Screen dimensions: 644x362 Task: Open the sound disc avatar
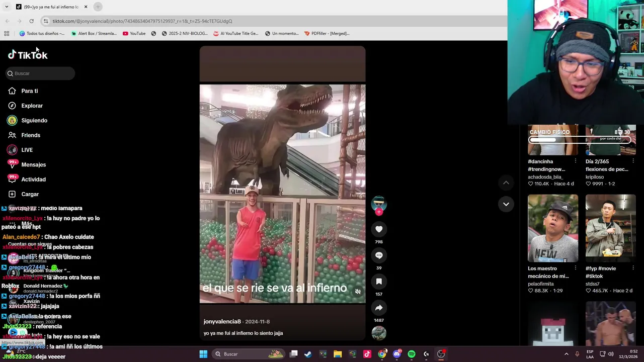379,333
